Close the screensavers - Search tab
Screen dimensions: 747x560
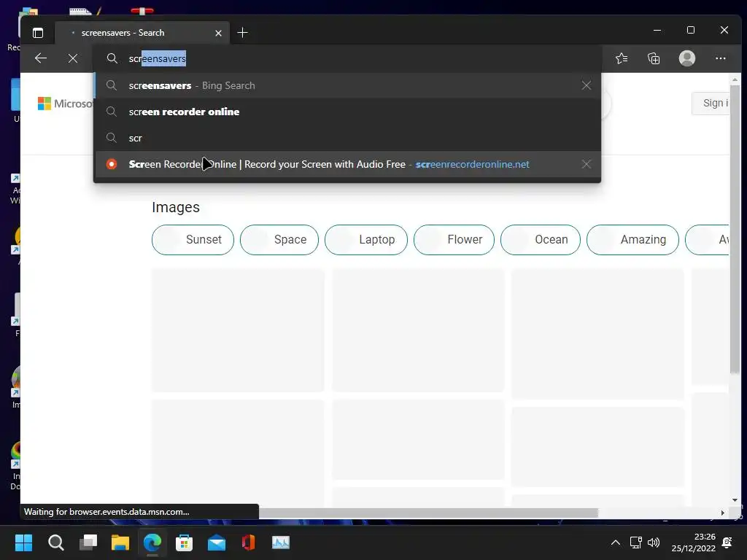click(x=218, y=33)
